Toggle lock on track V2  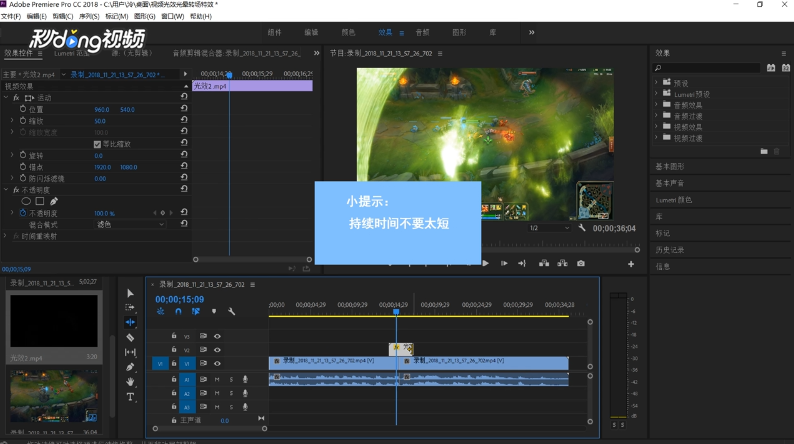[x=174, y=349]
